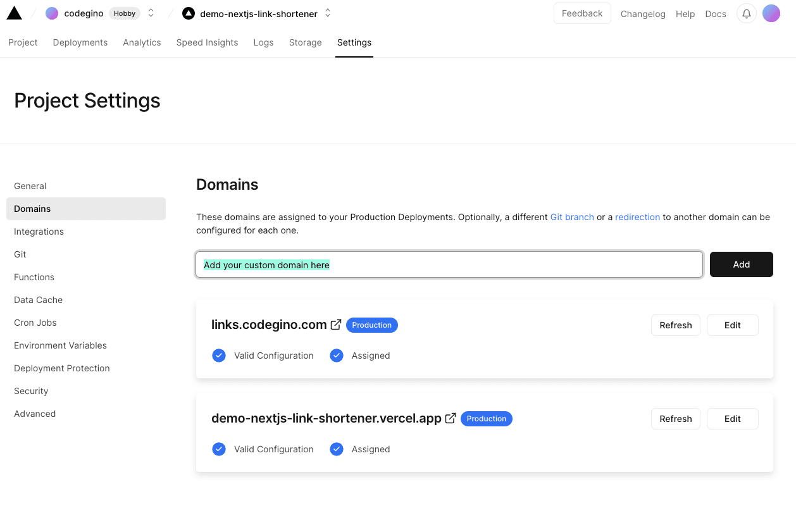Click the custom domain input field
796x532 pixels.
[449, 264]
